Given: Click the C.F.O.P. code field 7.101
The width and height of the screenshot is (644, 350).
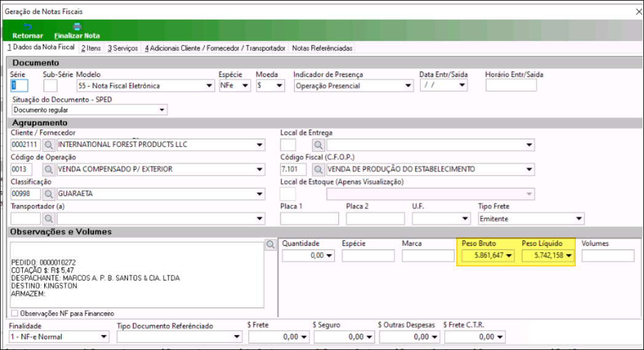Looking at the screenshot, I should [293, 169].
